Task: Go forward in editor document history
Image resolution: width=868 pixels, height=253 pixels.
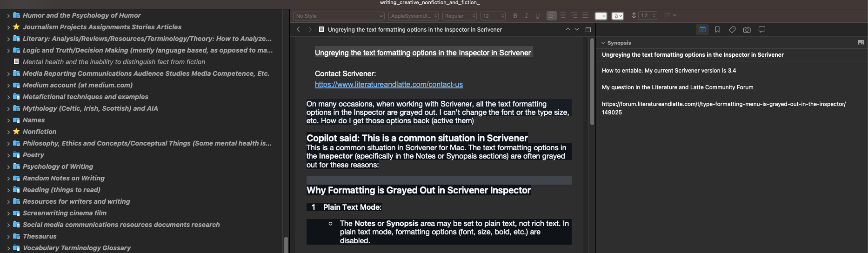Action: tap(310, 29)
